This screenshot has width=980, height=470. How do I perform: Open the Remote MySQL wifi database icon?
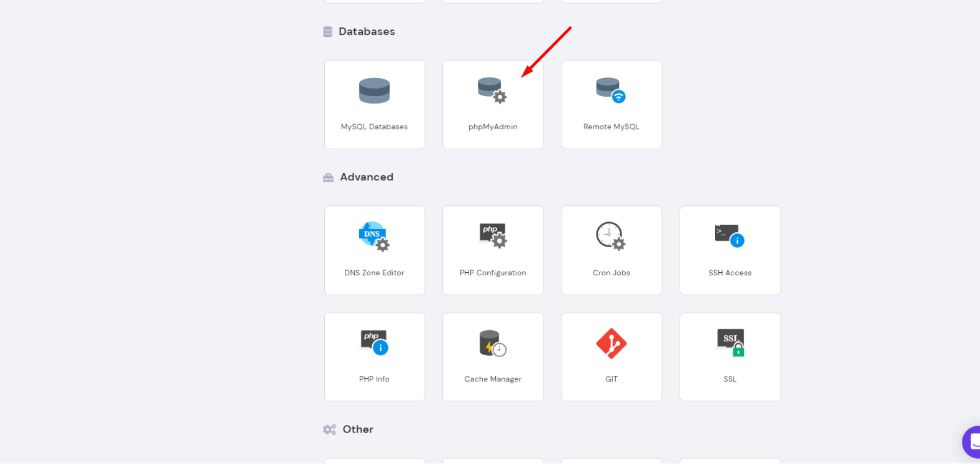(611, 91)
